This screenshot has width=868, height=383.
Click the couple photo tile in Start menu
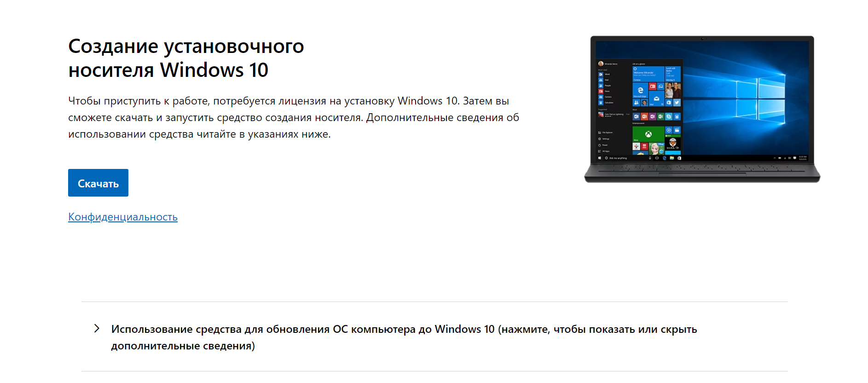(673, 90)
